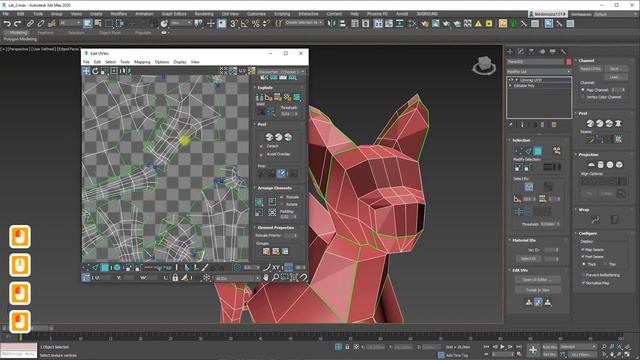The width and height of the screenshot is (640, 360).
Task: Click the Reset UVWs button
Action: click(590, 69)
